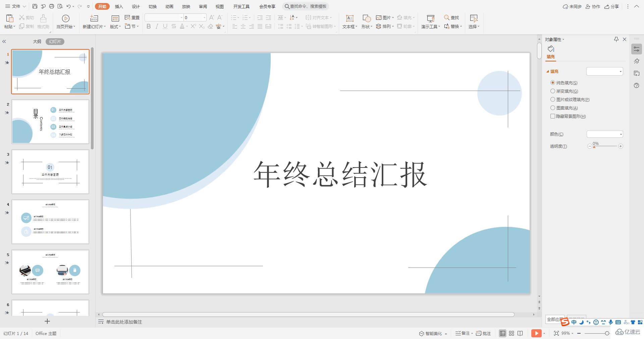Select Gradient Fill (渐变填充) radio button
The image size is (644, 339).
[553, 91]
